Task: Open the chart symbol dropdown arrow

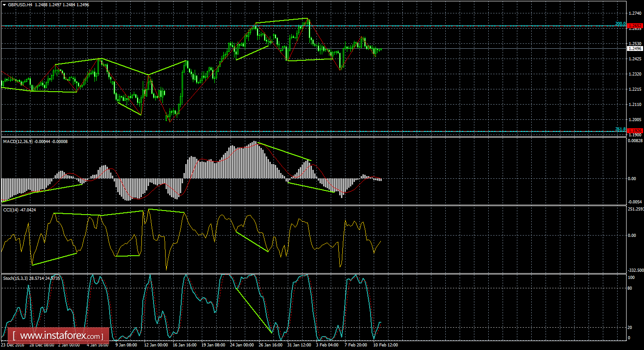Action: point(4,4)
